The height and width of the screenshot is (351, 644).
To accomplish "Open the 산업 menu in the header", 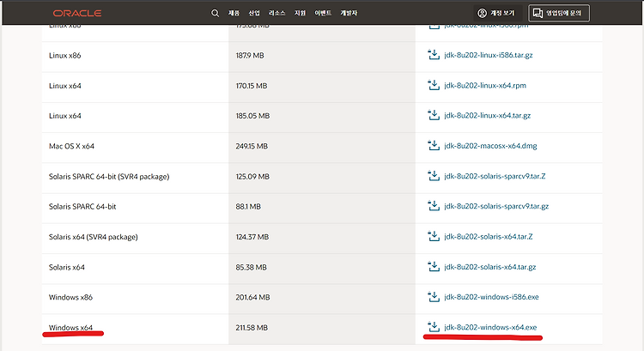I will [x=254, y=13].
